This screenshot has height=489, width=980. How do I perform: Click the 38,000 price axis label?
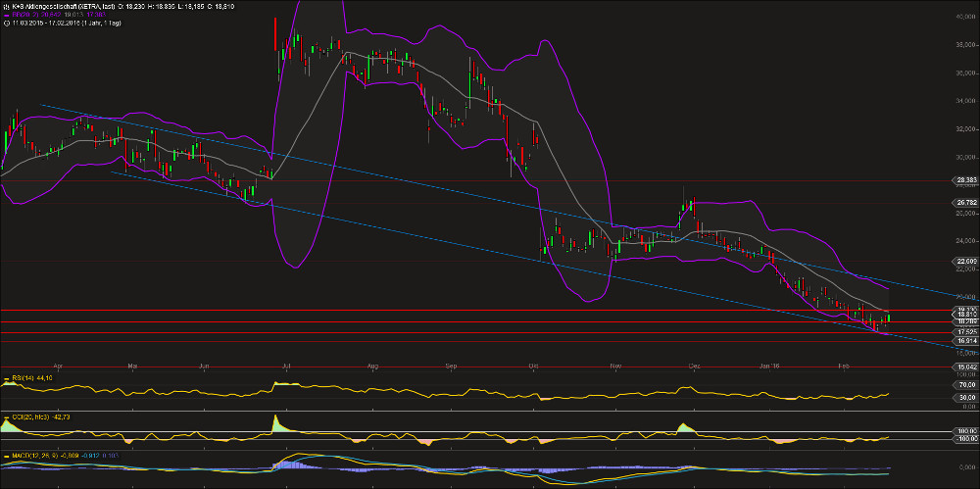pos(967,45)
